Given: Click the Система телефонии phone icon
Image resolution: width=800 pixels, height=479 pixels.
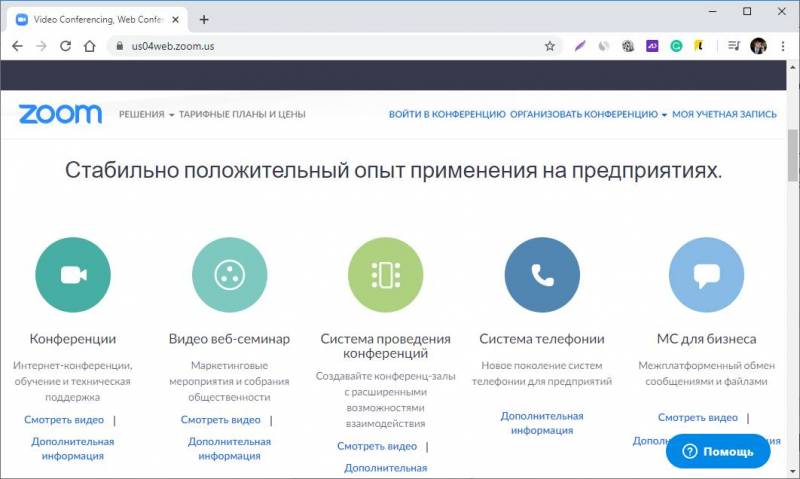Looking at the screenshot, I should (542, 274).
